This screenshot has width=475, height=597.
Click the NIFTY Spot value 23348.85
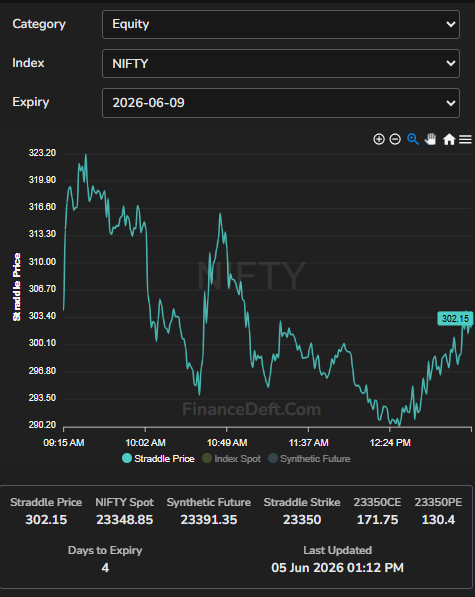[x=124, y=520]
